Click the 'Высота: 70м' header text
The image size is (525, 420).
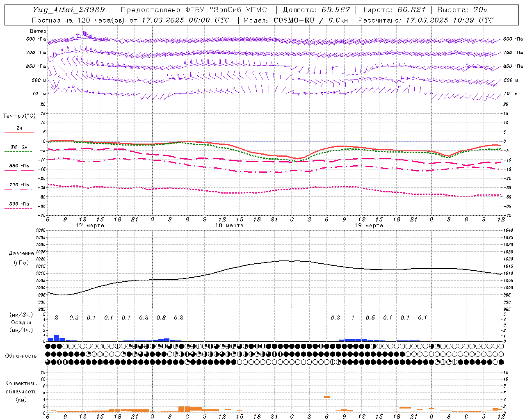[x=462, y=9]
